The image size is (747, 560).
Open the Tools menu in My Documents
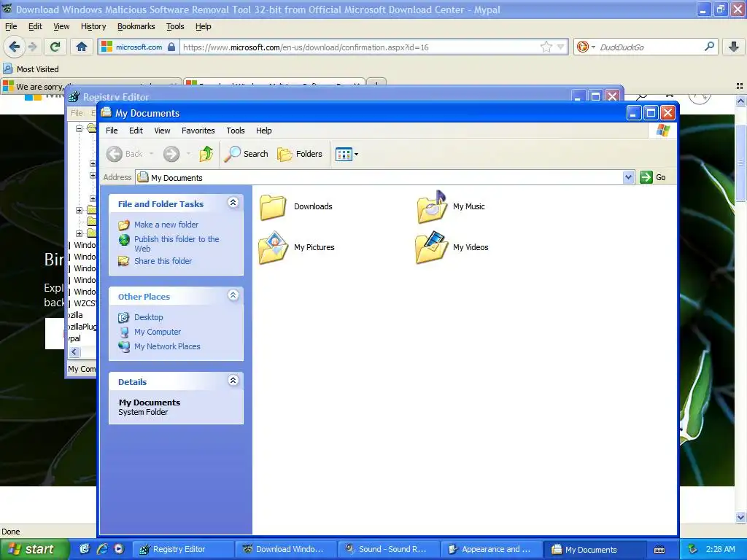click(236, 131)
